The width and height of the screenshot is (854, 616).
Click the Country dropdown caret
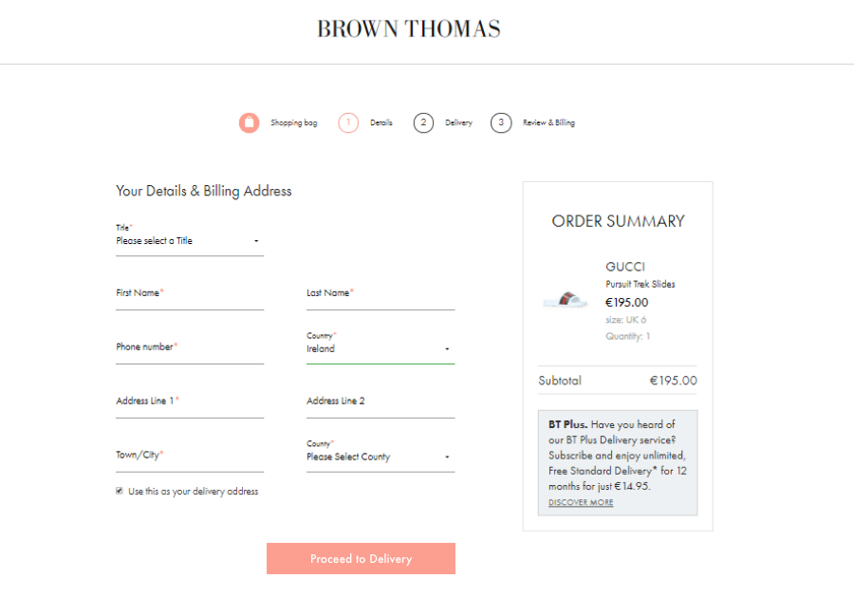click(x=446, y=348)
